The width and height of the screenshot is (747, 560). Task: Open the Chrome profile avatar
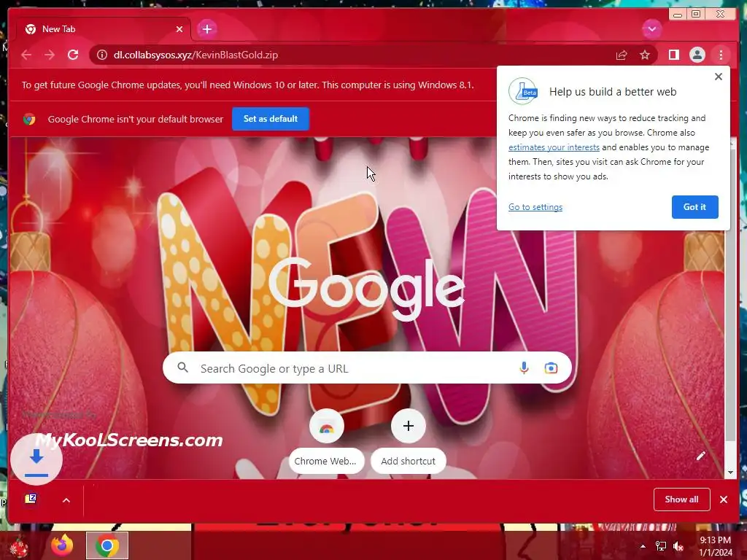point(697,55)
